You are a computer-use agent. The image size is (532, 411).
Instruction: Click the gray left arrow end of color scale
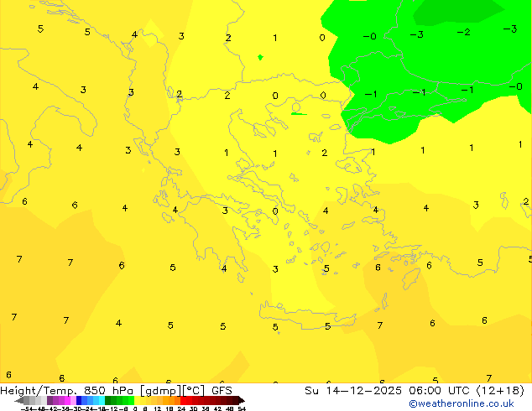[19, 400]
